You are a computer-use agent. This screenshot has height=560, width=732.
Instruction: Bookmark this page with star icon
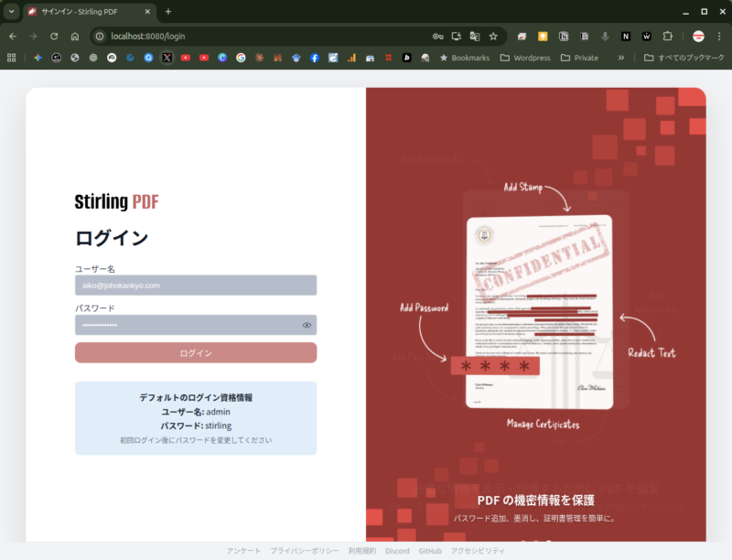[493, 36]
